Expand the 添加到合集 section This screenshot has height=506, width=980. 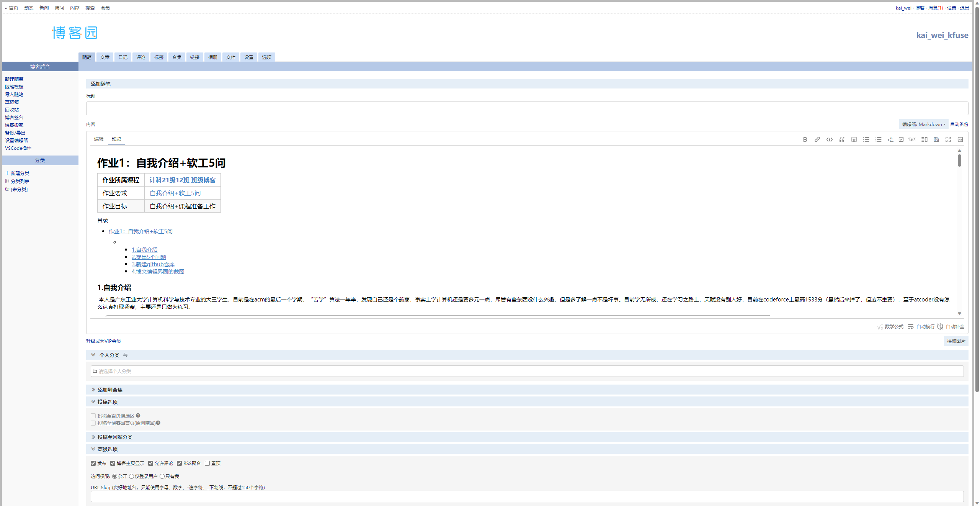pyautogui.click(x=93, y=390)
